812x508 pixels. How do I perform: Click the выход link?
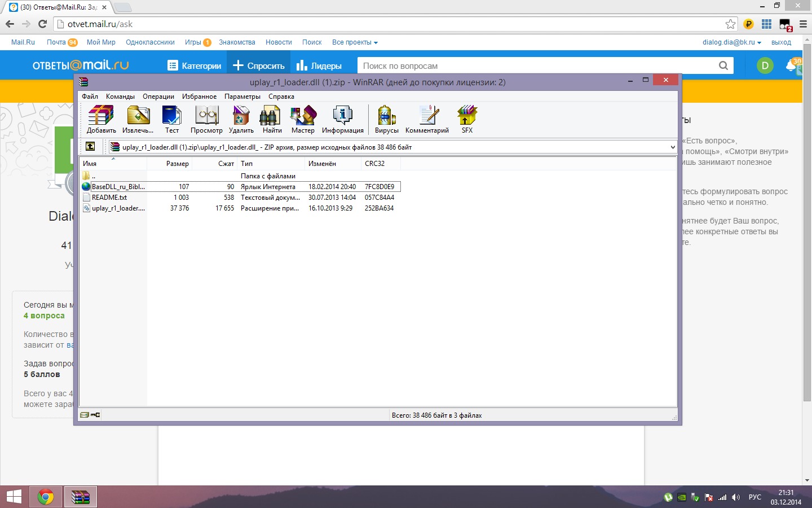coord(781,42)
